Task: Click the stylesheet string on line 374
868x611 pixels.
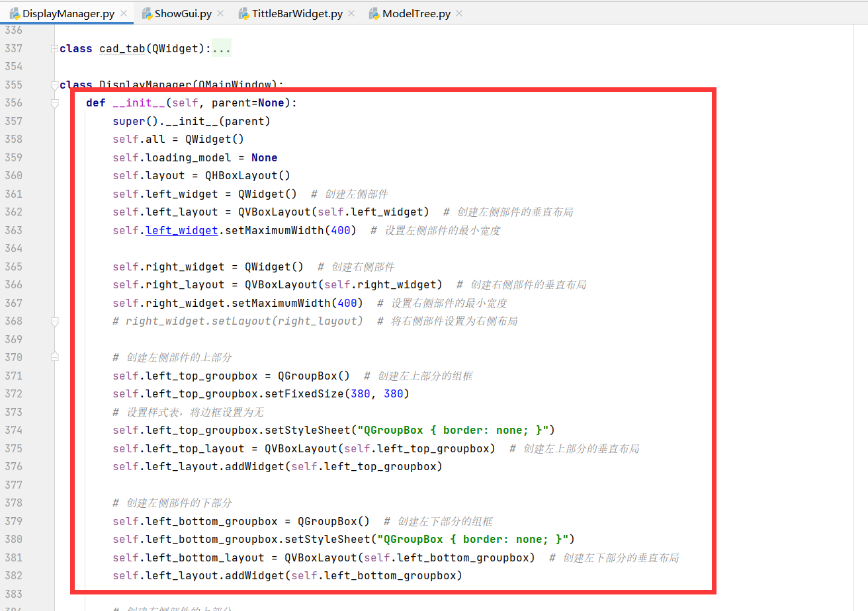Action: tap(453, 430)
